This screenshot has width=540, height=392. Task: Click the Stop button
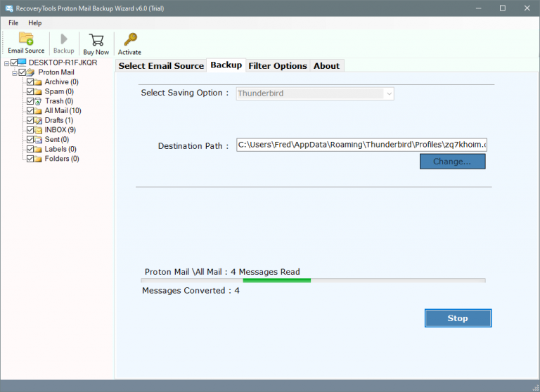click(458, 318)
